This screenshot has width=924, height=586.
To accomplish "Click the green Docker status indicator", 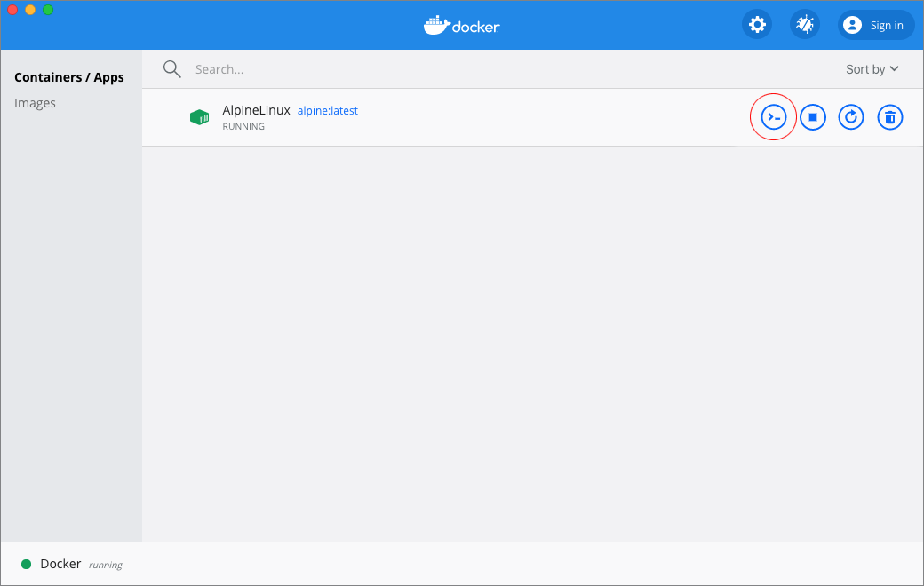I will point(26,564).
